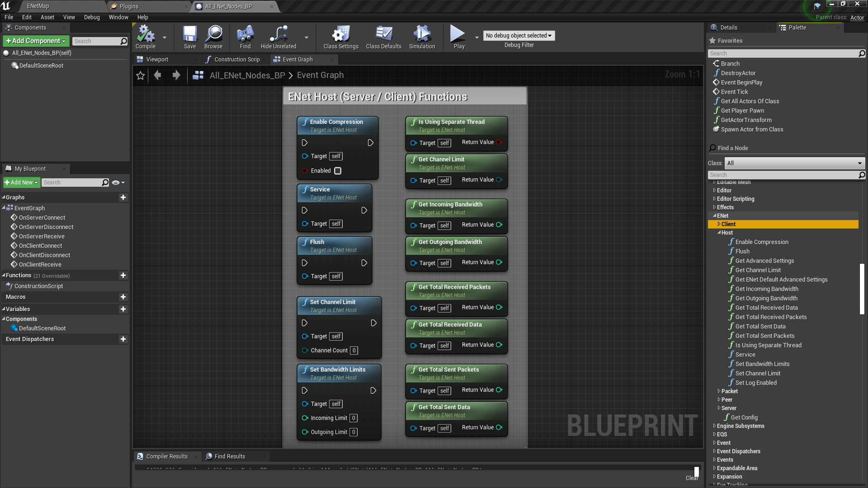Navigate forward in graph history

coord(176,75)
